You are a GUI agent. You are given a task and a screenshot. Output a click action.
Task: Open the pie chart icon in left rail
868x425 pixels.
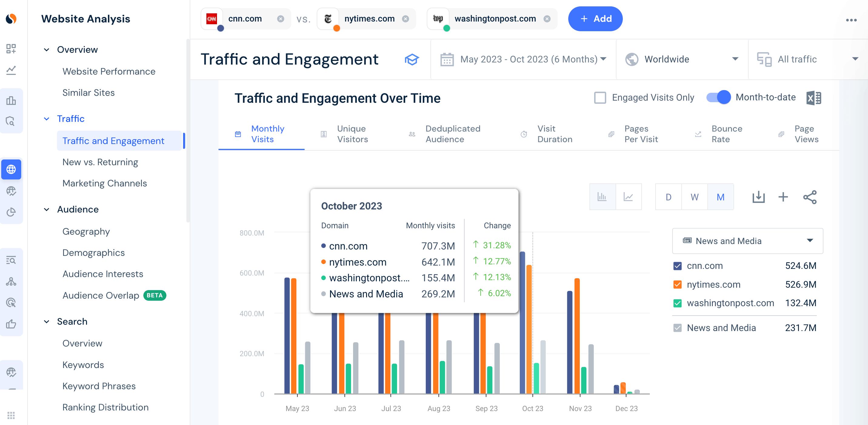11,212
